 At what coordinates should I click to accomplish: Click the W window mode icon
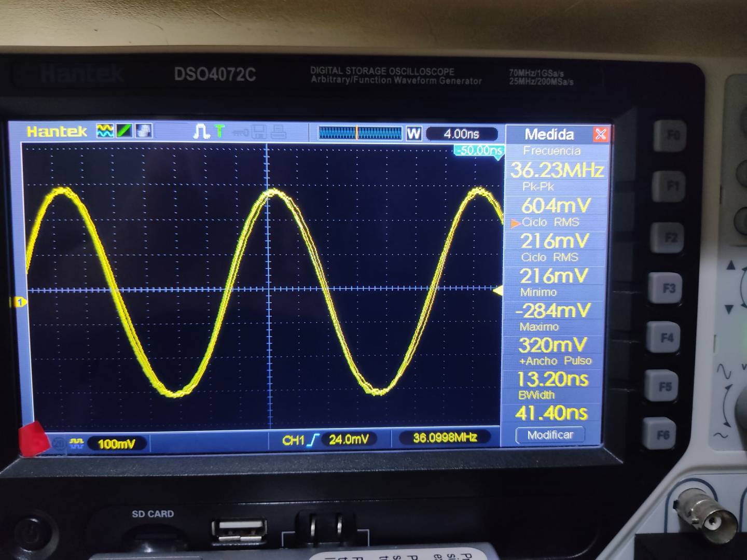(413, 134)
